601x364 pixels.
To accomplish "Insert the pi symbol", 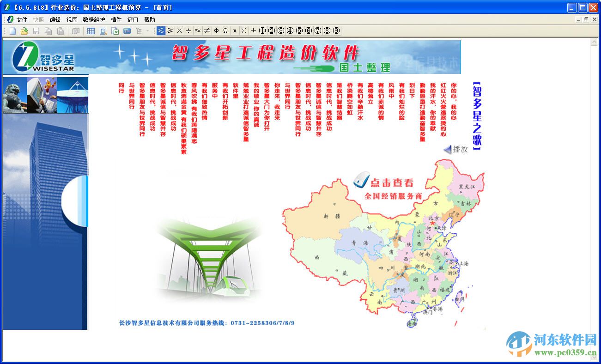I will 235,31.
